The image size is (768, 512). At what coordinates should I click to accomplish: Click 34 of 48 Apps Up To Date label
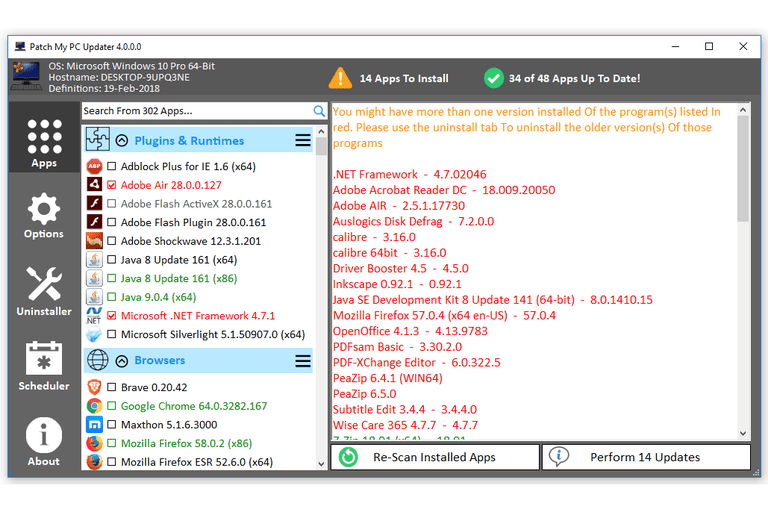tap(574, 78)
